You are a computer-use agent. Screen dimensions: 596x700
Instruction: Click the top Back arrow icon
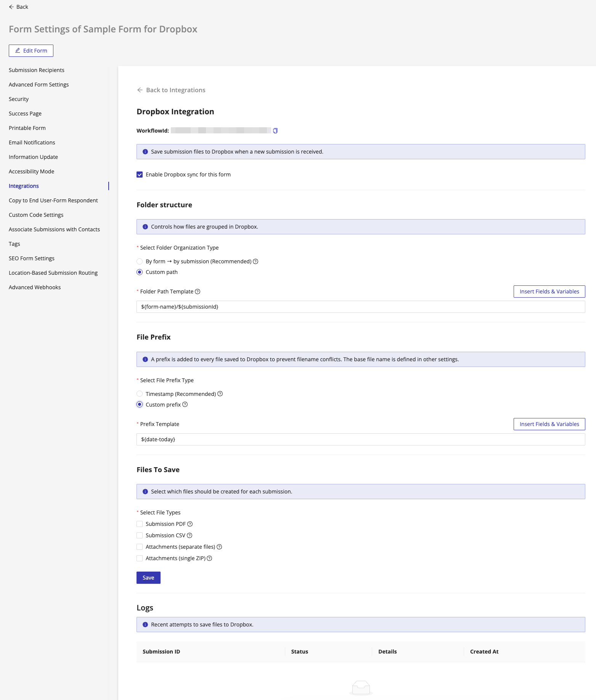tap(11, 7)
